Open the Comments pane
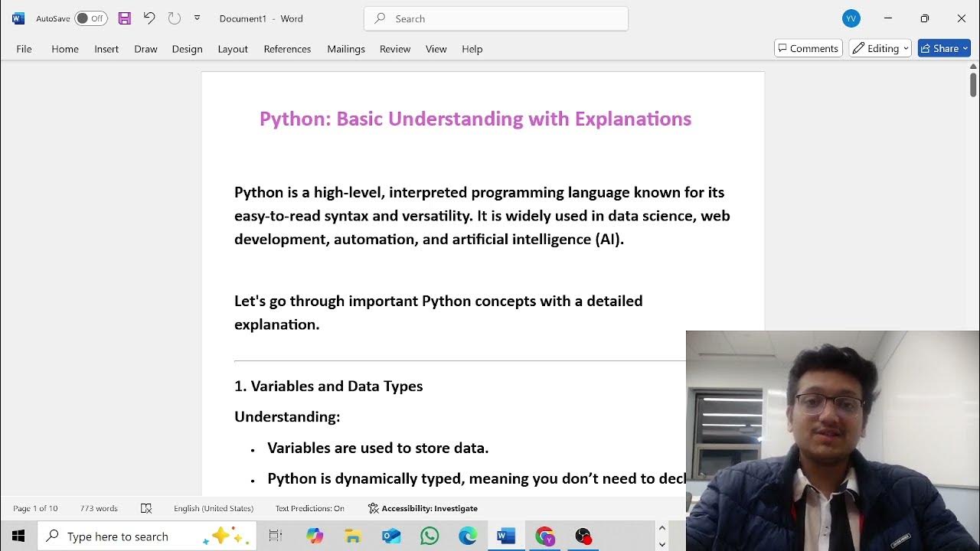Image resolution: width=980 pixels, height=551 pixels. point(808,48)
